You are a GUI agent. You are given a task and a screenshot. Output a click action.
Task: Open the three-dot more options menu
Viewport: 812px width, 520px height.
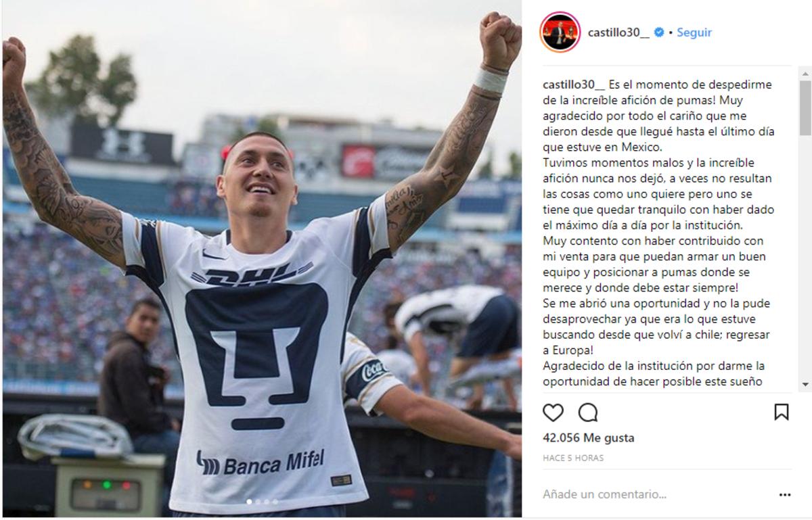(784, 495)
